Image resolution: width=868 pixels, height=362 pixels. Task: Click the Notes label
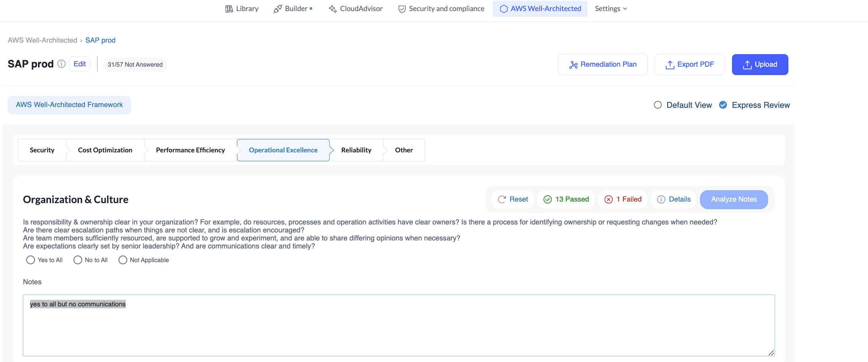pyautogui.click(x=32, y=282)
